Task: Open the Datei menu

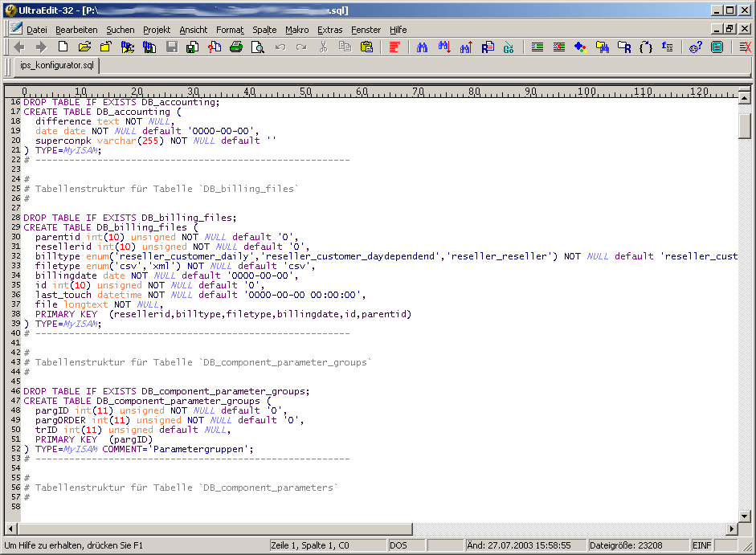Action: 37,30
